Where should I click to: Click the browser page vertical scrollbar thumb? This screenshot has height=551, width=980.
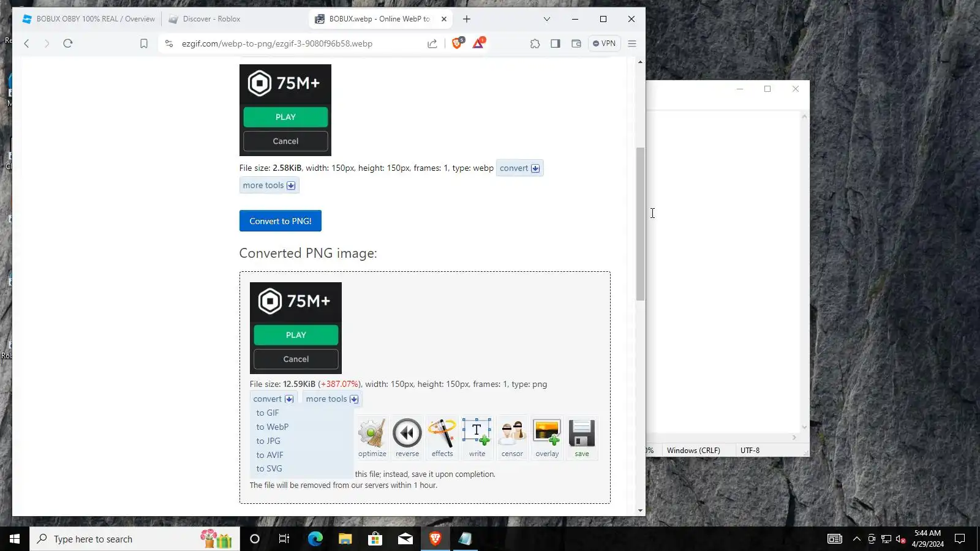(640, 224)
